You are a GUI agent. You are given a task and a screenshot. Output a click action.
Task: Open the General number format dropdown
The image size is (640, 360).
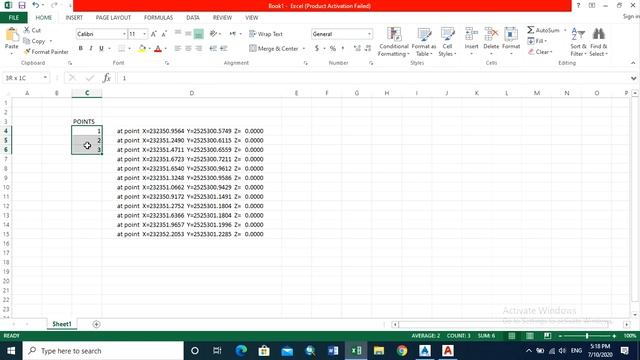click(x=369, y=34)
